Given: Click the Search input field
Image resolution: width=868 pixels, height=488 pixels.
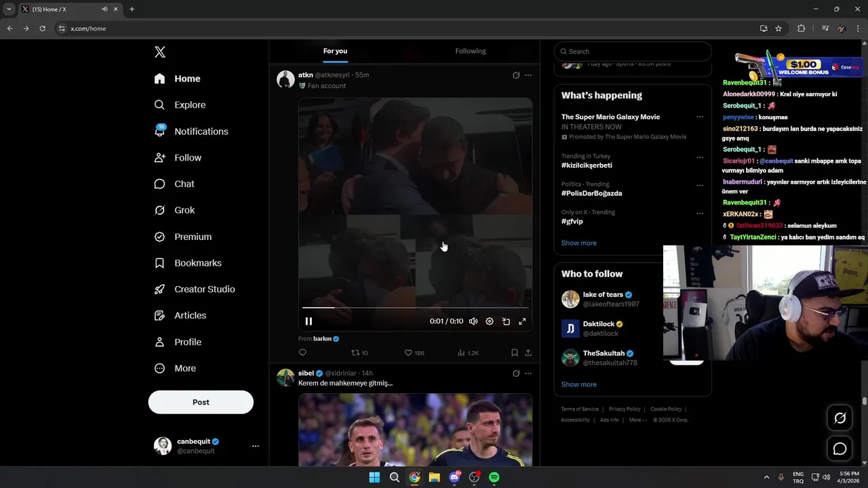Looking at the screenshot, I should pyautogui.click(x=633, y=52).
